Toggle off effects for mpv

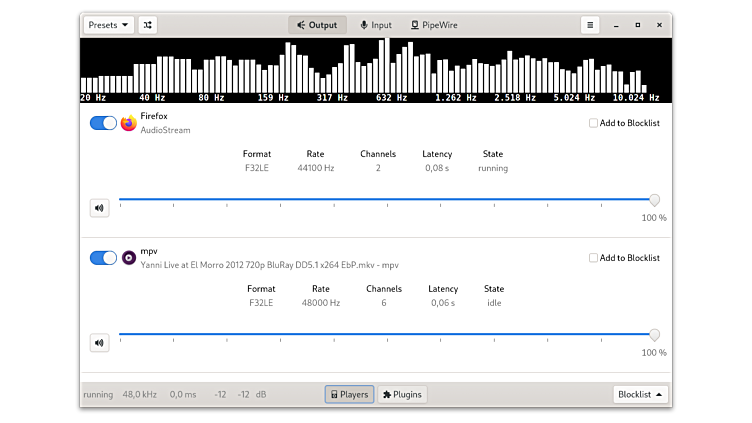103,258
